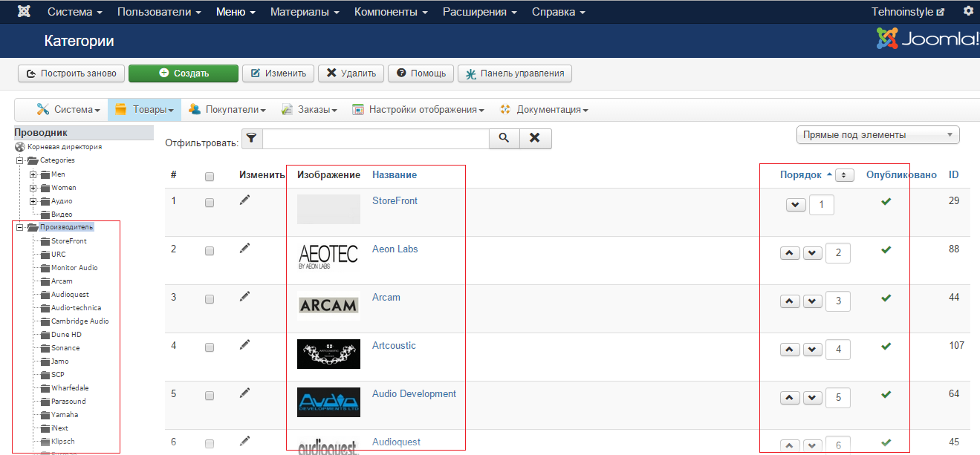Move Aeon Labs up in order
The width and height of the screenshot is (980, 455).
point(790,253)
